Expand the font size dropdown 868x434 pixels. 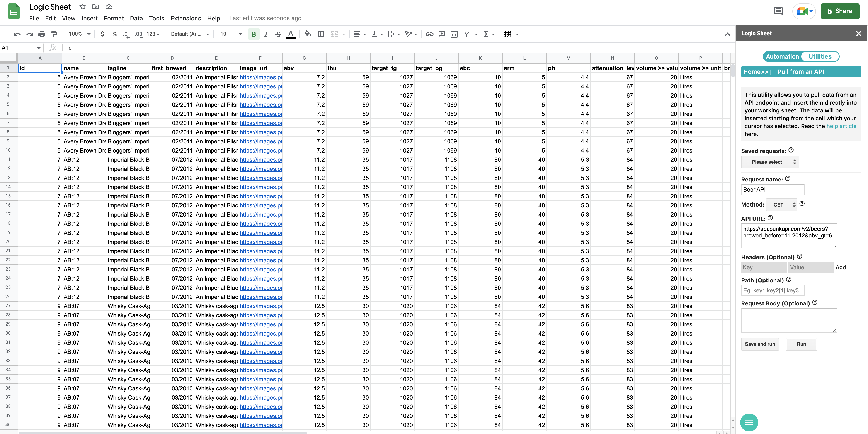(x=240, y=34)
